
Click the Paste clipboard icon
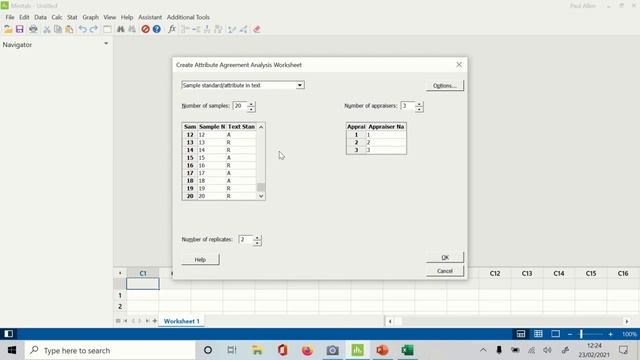pyautogui.click(x=69, y=29)
